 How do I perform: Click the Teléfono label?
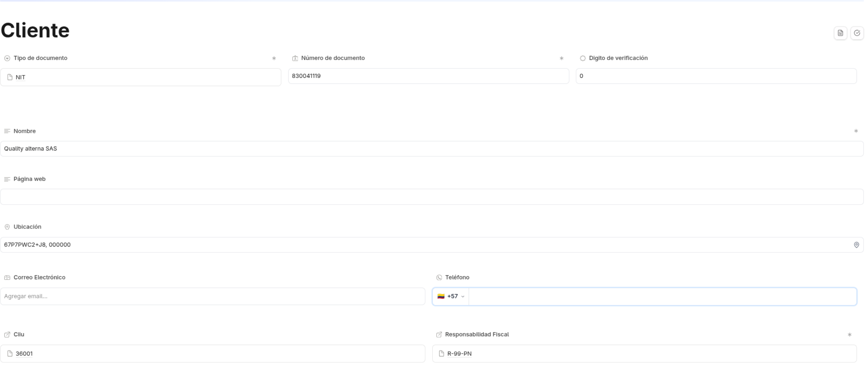click(x=457, y=277)
